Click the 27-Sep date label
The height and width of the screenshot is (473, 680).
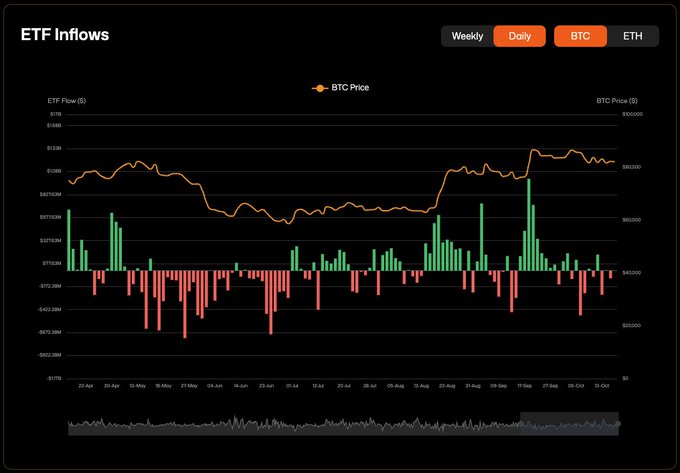550,386
